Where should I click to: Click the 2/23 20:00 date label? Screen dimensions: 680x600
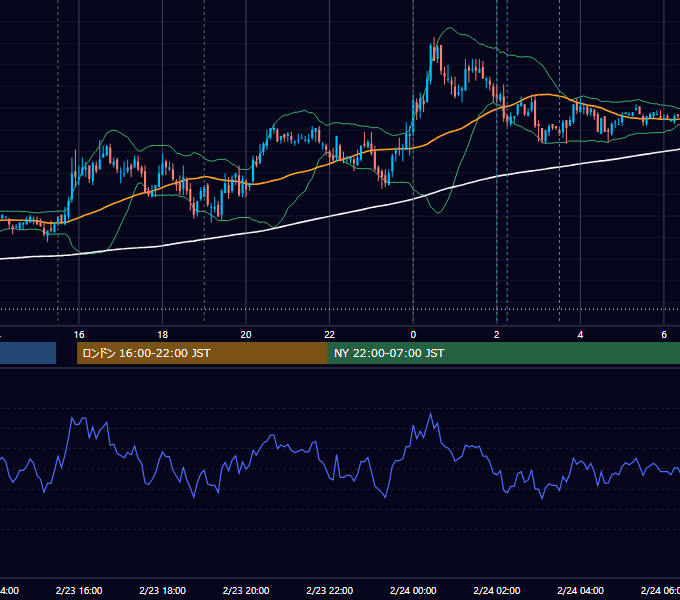point(246,590)
